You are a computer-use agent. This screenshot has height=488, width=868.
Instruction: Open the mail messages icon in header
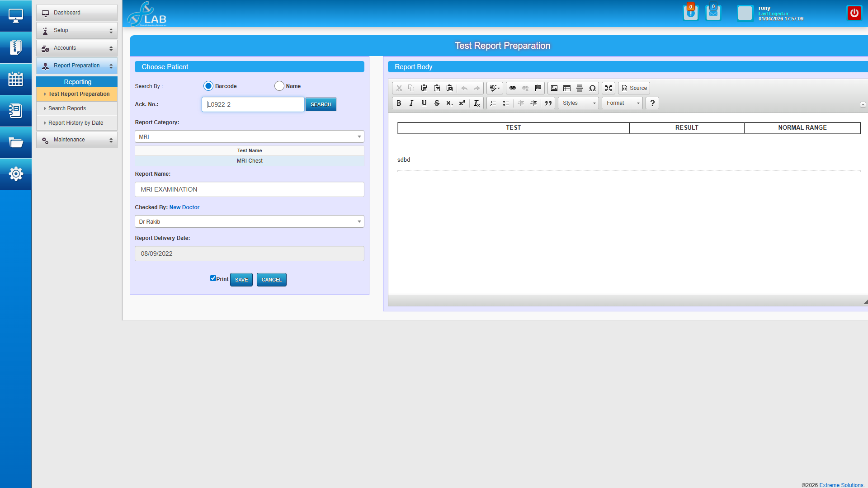point(713,13)
